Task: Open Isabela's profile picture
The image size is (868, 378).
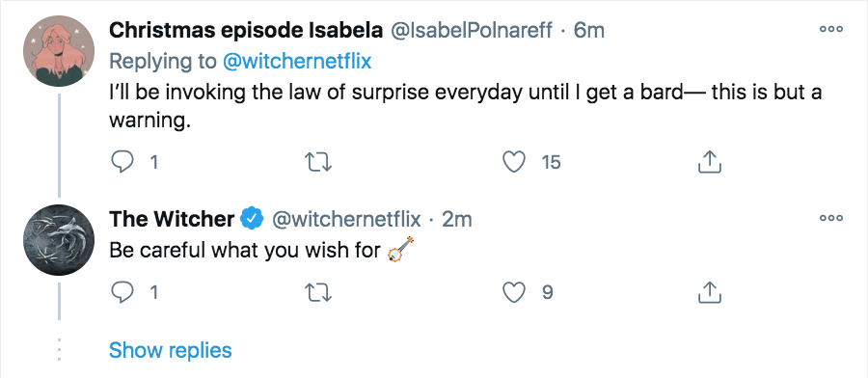Action: click(x=59, y=51)
